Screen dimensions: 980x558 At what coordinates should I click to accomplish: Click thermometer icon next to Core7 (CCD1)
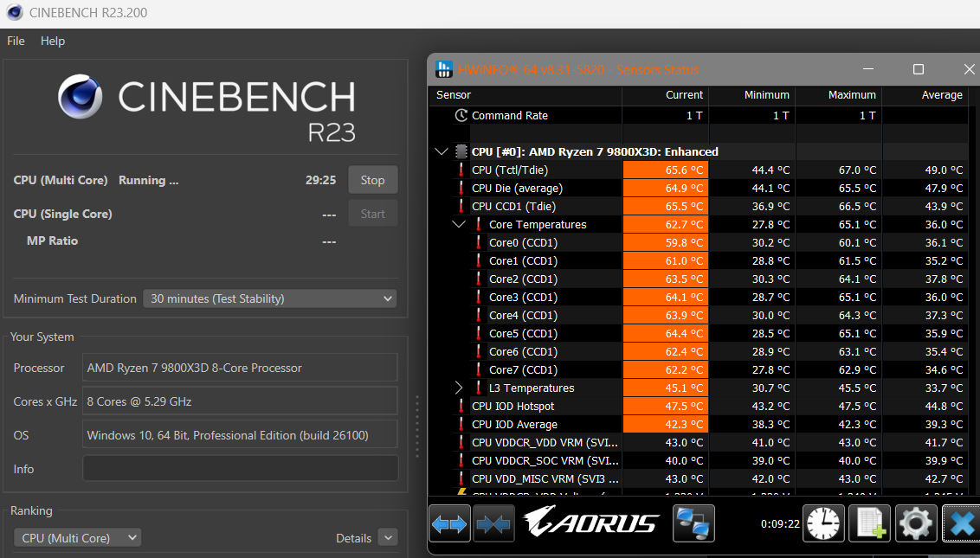[479, 369]
